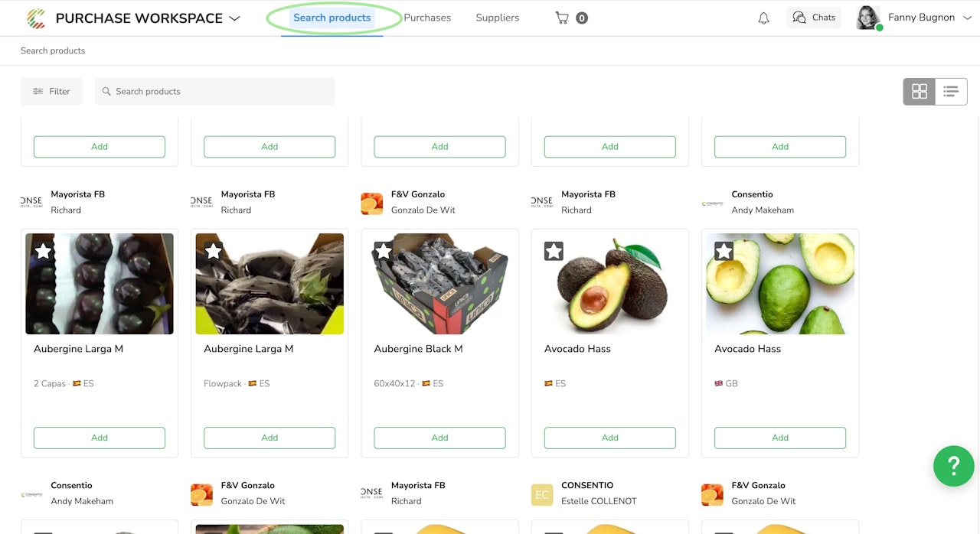The height and width of the screenshot is (534, 980).
Task: Open the green help question mark button
Action: tap(953, 465)
